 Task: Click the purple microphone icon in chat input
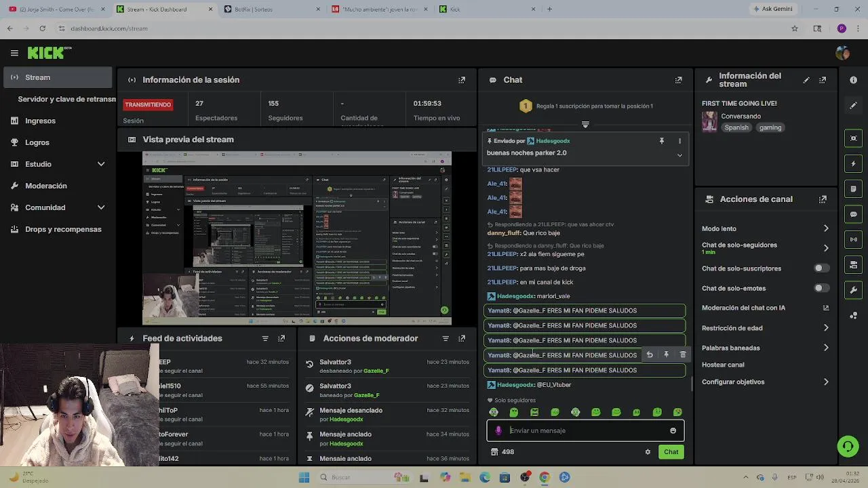click(498, 430)
